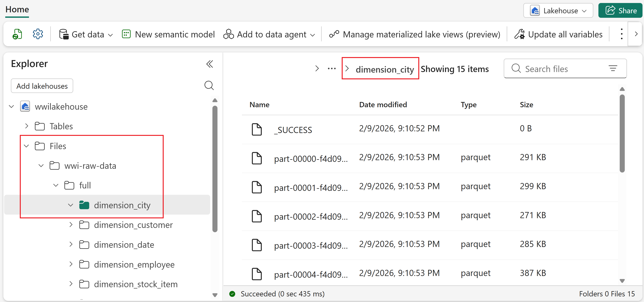Click the refresh lakehouse icon in toolbar
The width and height of the screenshot is (644, 302).
click(x=17, y=34)
